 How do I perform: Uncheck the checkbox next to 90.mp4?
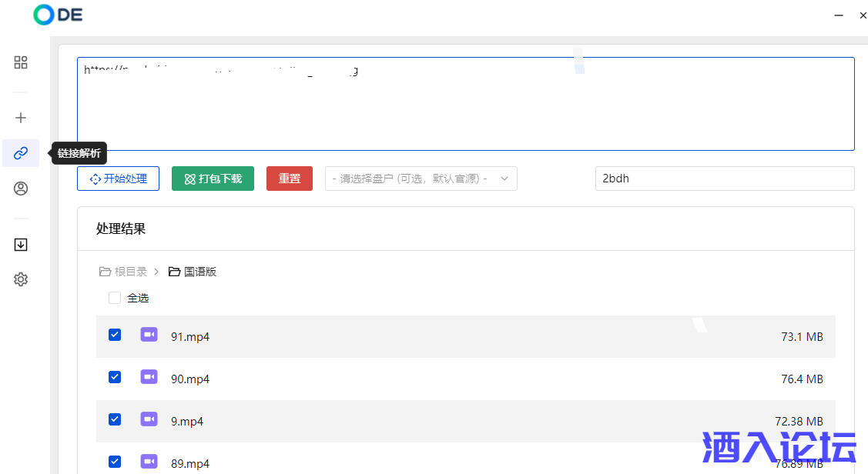[x=114, y=377]
